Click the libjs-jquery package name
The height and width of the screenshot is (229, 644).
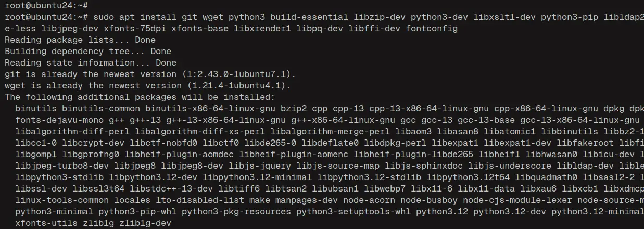pos(260,166)
